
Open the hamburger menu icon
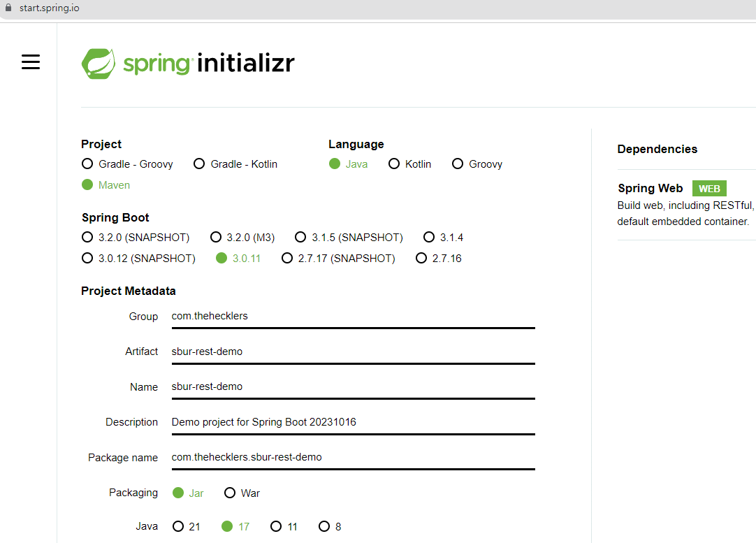(31, 61)
